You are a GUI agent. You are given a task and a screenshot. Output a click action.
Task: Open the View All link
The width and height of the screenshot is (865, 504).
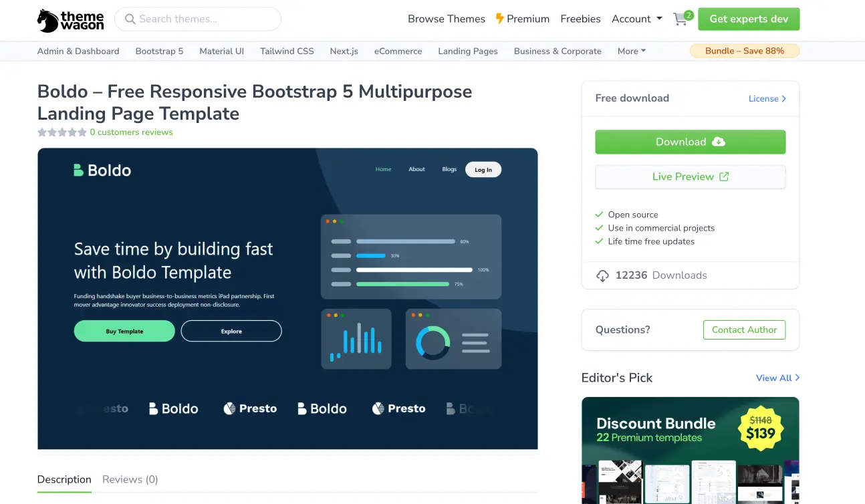coord(777,378)
